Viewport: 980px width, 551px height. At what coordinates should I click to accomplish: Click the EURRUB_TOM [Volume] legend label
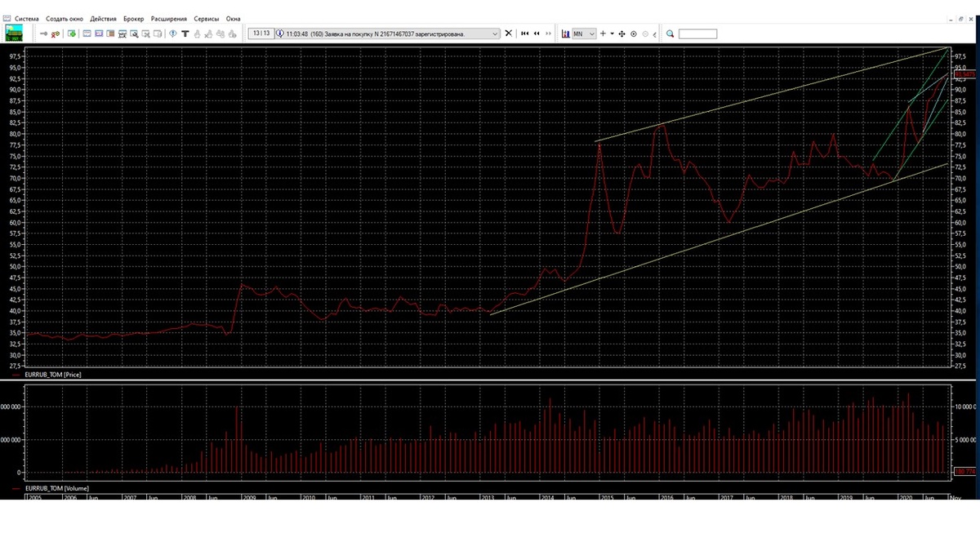tap(58, 488)
